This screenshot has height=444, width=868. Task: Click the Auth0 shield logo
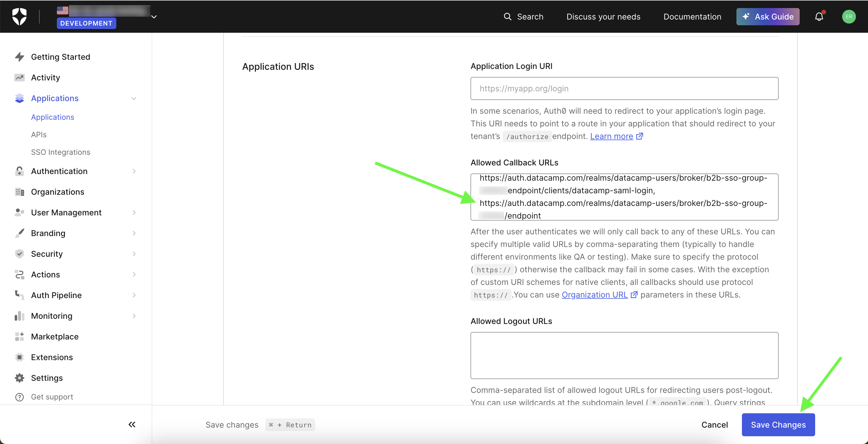(x=19, y=16)
